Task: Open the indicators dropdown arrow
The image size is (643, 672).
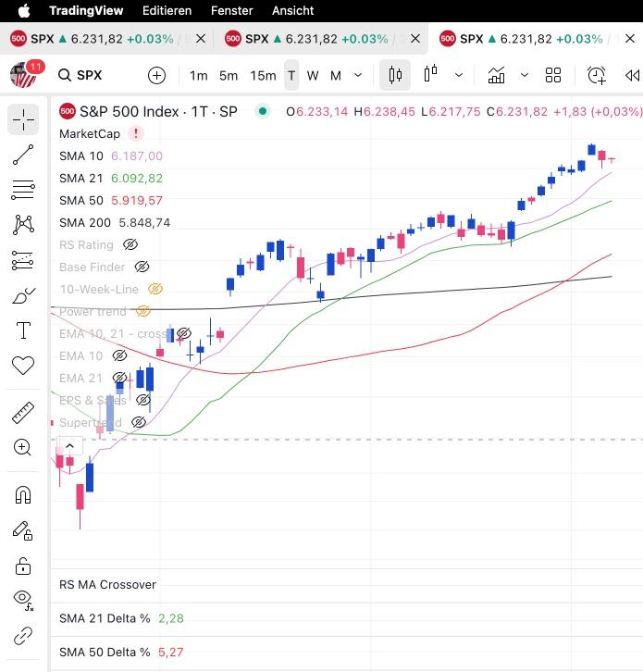Action: tap(524, 75)
